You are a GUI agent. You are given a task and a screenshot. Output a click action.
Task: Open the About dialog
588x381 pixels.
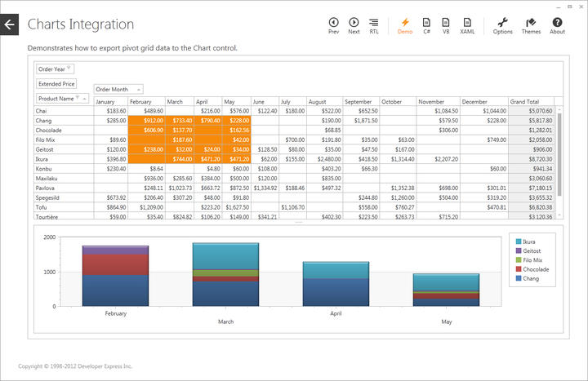(x=557, y=25)
